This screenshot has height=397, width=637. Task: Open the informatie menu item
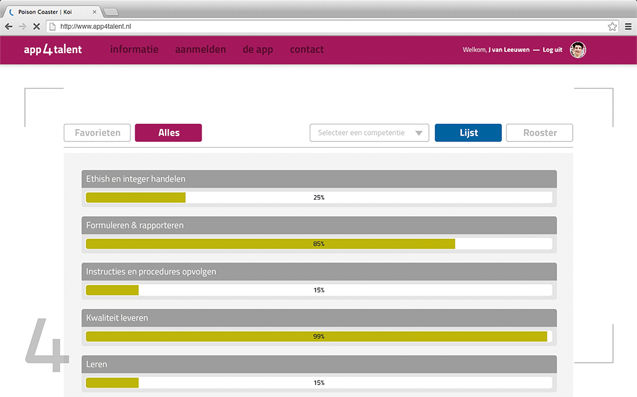pos(134,50)
